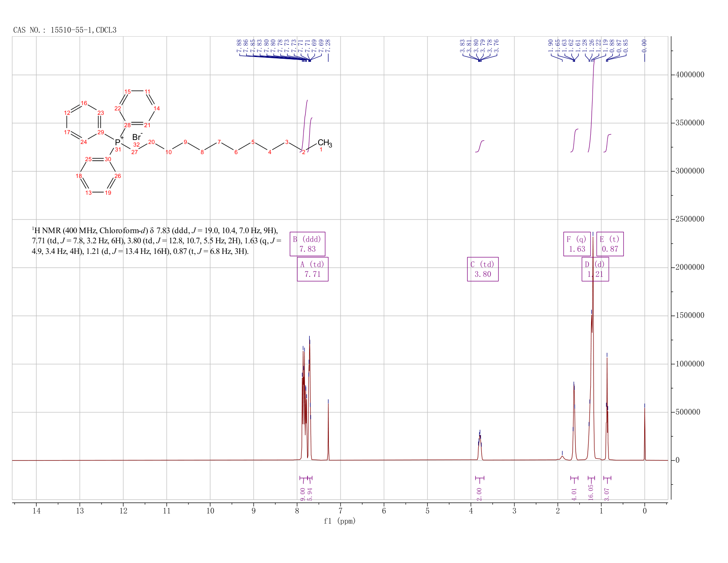The image size is (728, 563).
Task: Click integral value 9.00 under aromatic peaks
Action: [x=303, y=494]
